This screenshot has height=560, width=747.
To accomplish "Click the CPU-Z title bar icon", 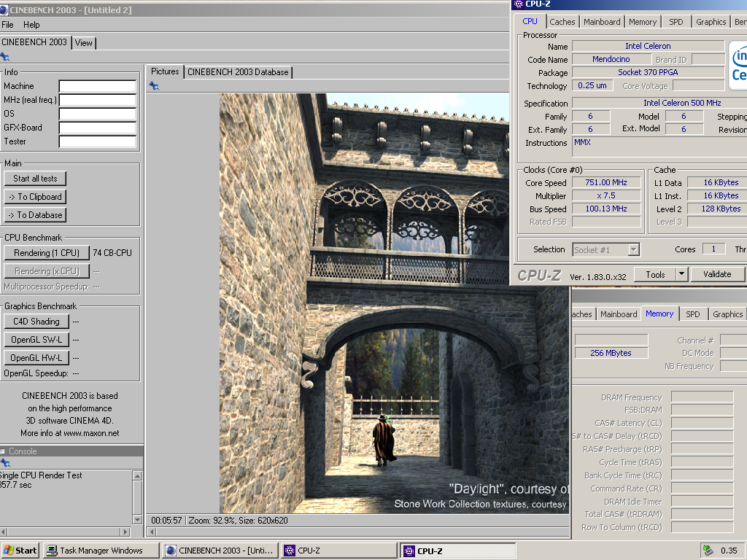I will coord(519,4).
